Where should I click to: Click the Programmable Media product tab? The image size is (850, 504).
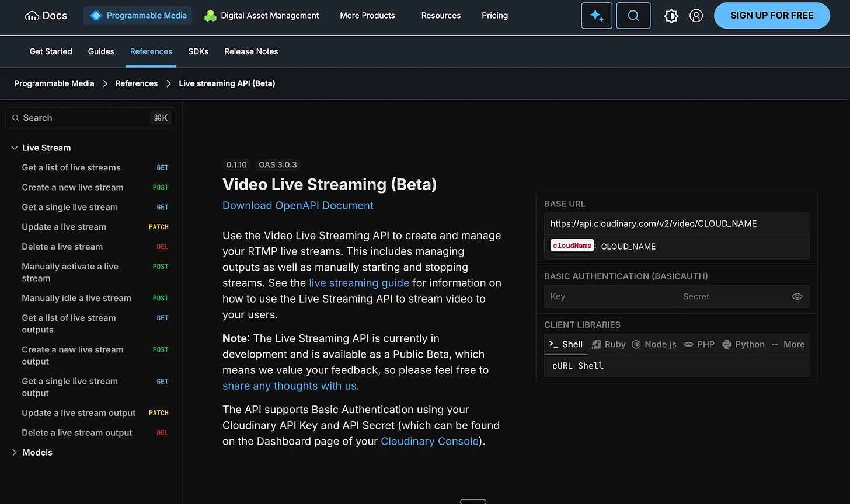pos(138,16)
